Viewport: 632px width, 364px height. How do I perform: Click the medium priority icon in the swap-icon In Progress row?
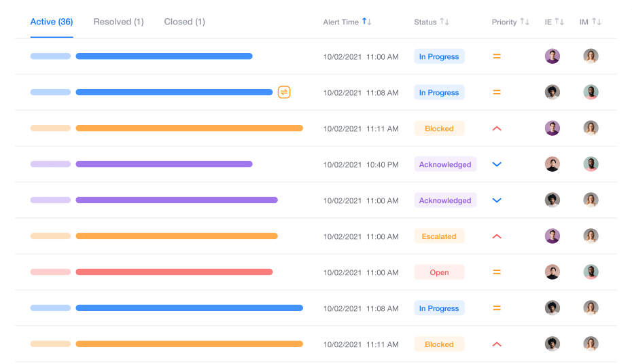pyautogui.click(x=497, y=92)
